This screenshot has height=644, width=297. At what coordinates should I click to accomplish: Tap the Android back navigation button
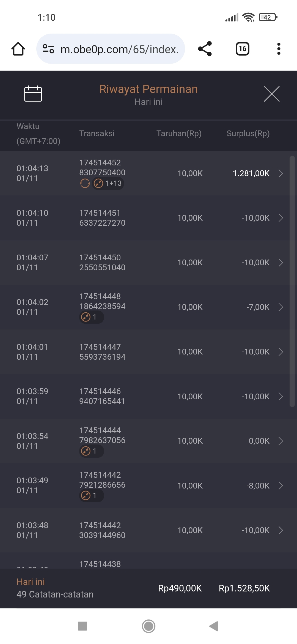click(x=214, y=626)
